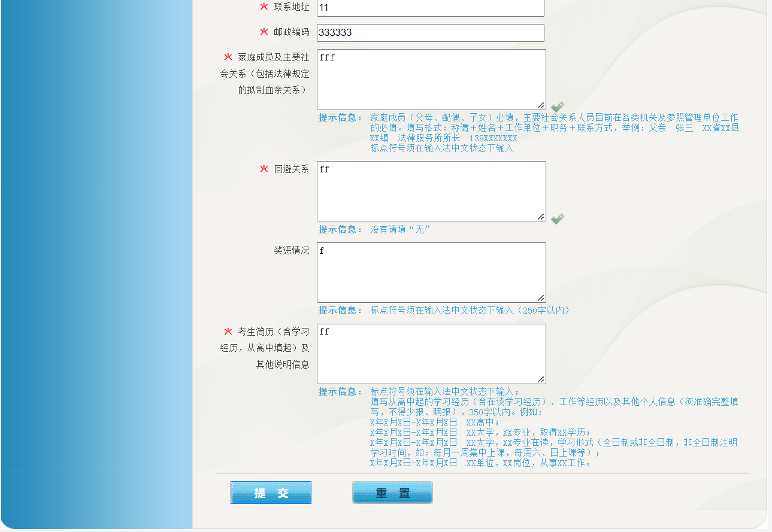Click hint 标点符号须在输入法中文状态下输入（250字以内）
Screen dimensions: 772x532
coord(471,310)
